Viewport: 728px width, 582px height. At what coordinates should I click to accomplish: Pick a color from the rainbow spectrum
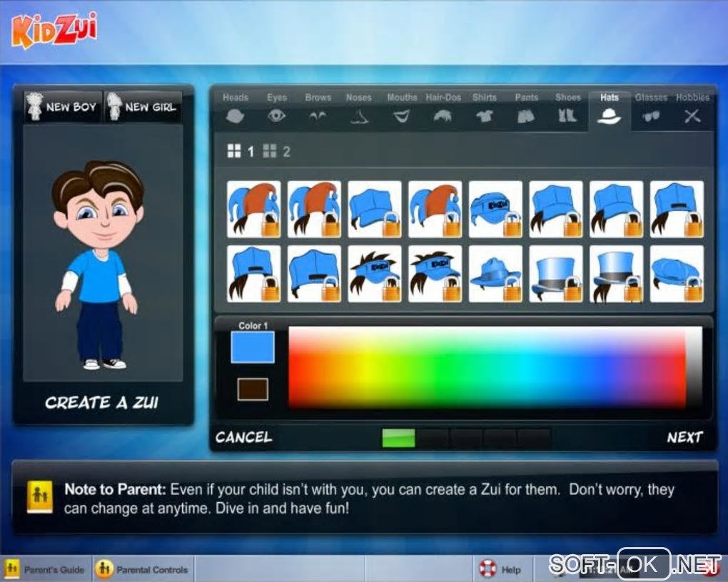487,367
